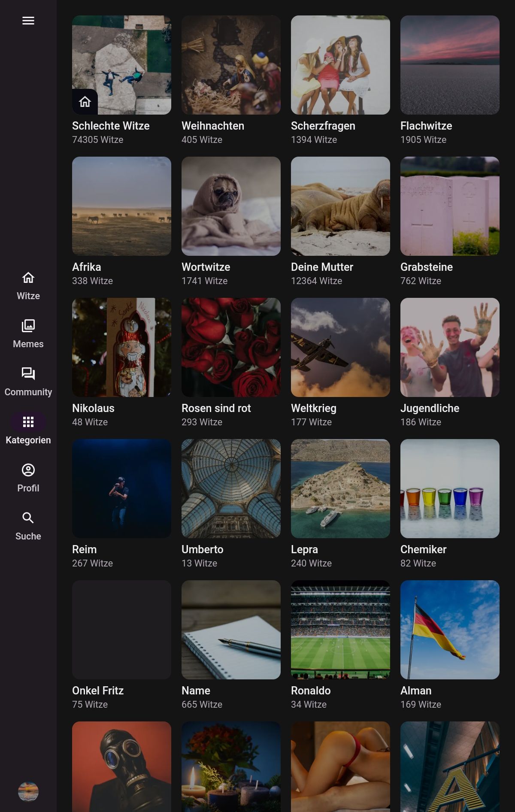Click the Deine Mutter category title
This screenshot has height=812, width=515.
[x=322, y=267]
